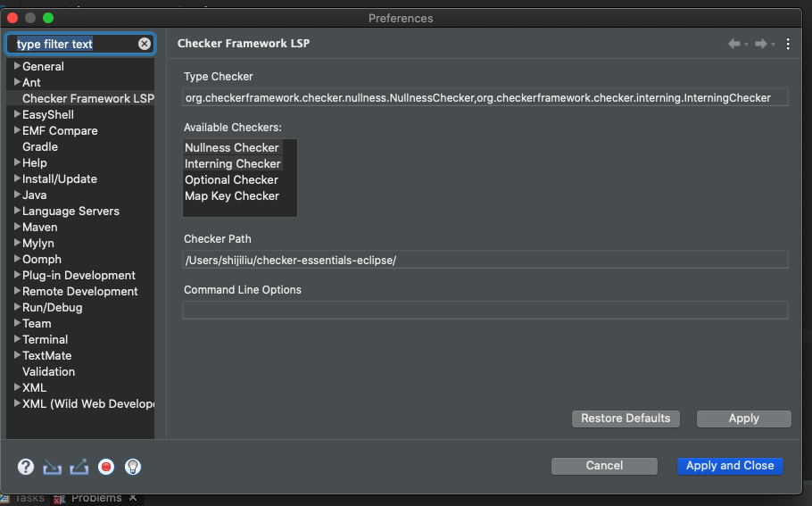The image size is (812, 506).
Task: Click the Checker Path text field
Action: pyautogui.click(x=485, y=260)
